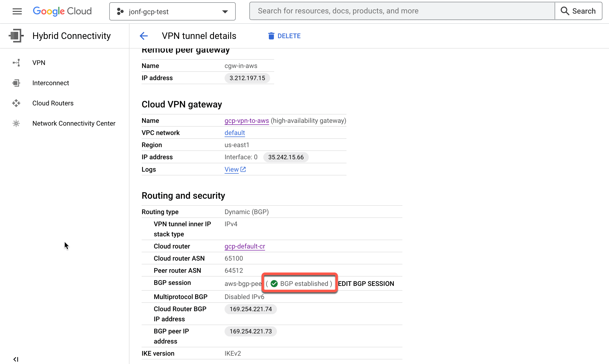The width and height of the screenshot is (609, 364).
Task: Focus the resource search input field
Action: coord(402,11)
